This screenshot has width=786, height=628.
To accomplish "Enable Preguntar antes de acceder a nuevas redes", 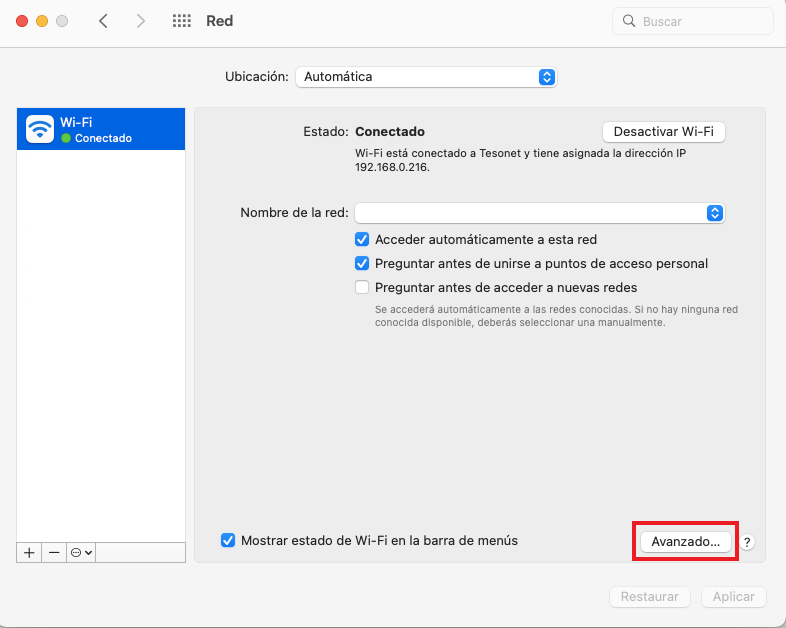I will click(x=363, y=288).
